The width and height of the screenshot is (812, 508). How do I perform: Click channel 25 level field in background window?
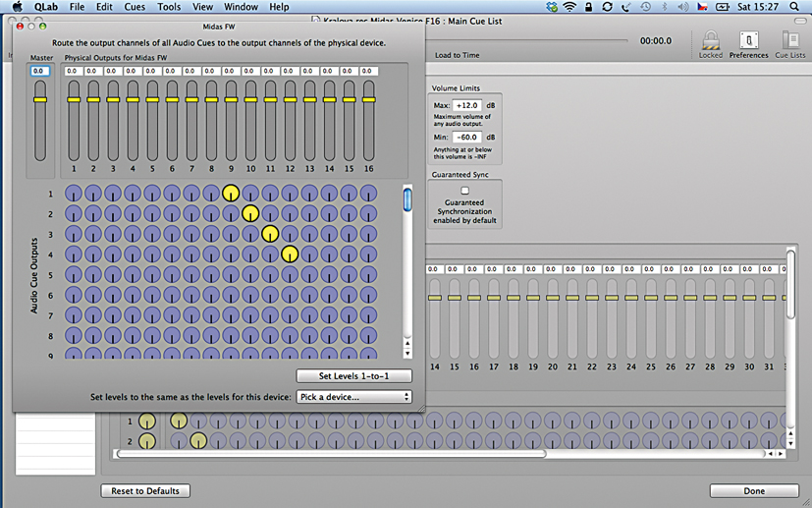pos(651,269)
